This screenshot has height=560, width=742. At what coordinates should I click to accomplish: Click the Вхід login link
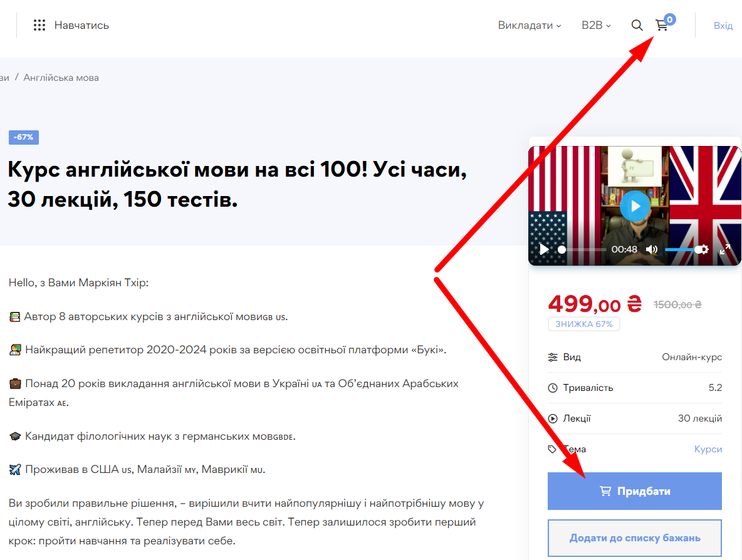(x=723, y=25)
